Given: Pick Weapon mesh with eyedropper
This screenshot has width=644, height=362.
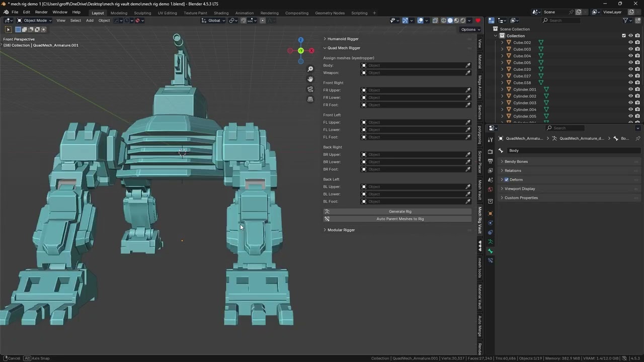Looking at the screenshot, I should (x=468, y=73).
